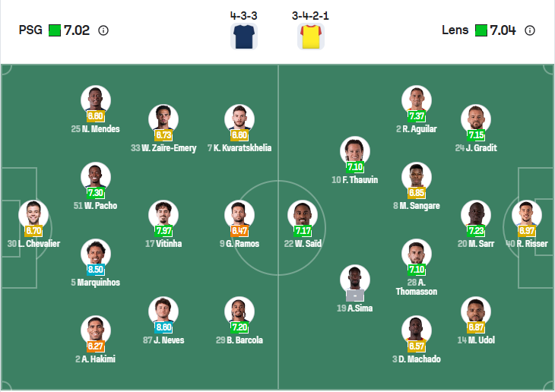Select Marquinhos' 8.50 rating badge
The height and width of the screenshot is (392, 555).
(96, 269)
